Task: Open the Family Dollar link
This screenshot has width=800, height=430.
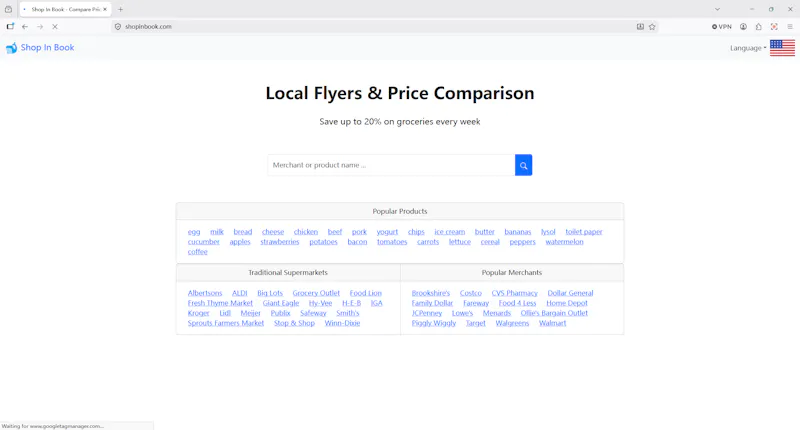Action: tap(432, 303)
